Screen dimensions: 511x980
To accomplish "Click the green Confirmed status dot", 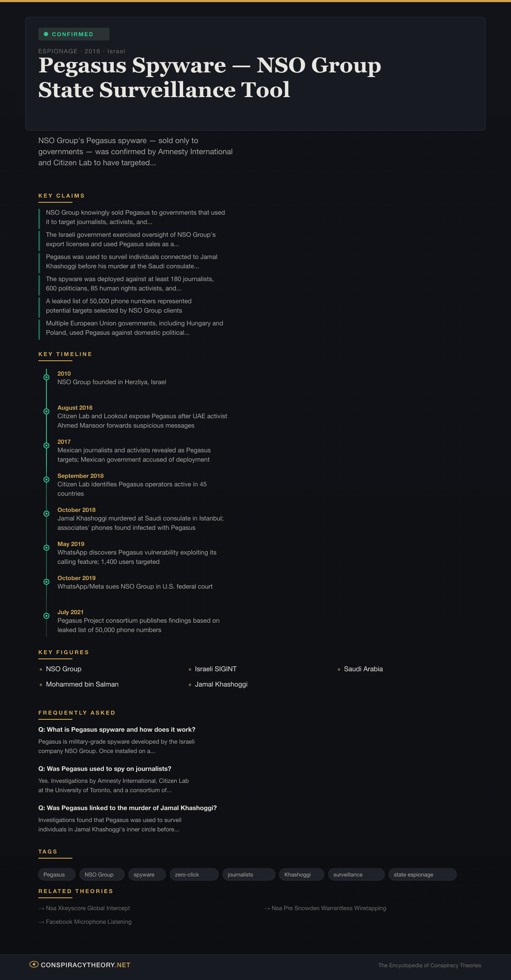I will 46,34.
